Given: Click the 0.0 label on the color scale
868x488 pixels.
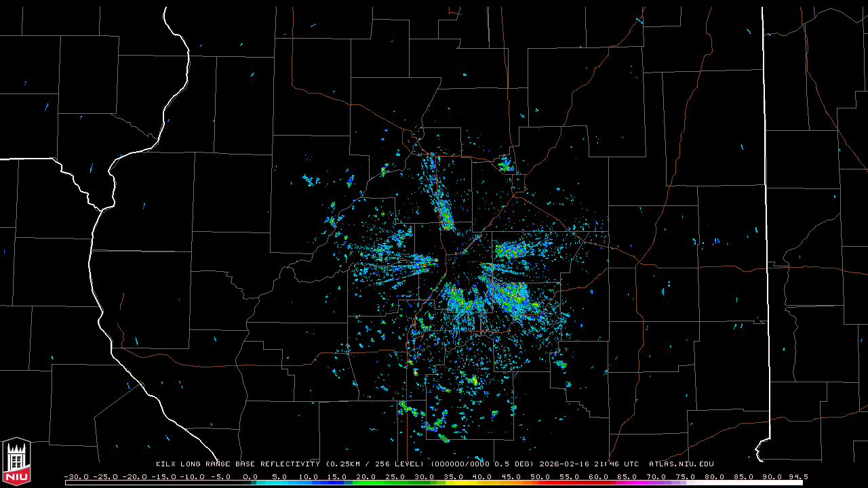Looking at the screenshot, I should pyautogui.click(x=250, y=476).
